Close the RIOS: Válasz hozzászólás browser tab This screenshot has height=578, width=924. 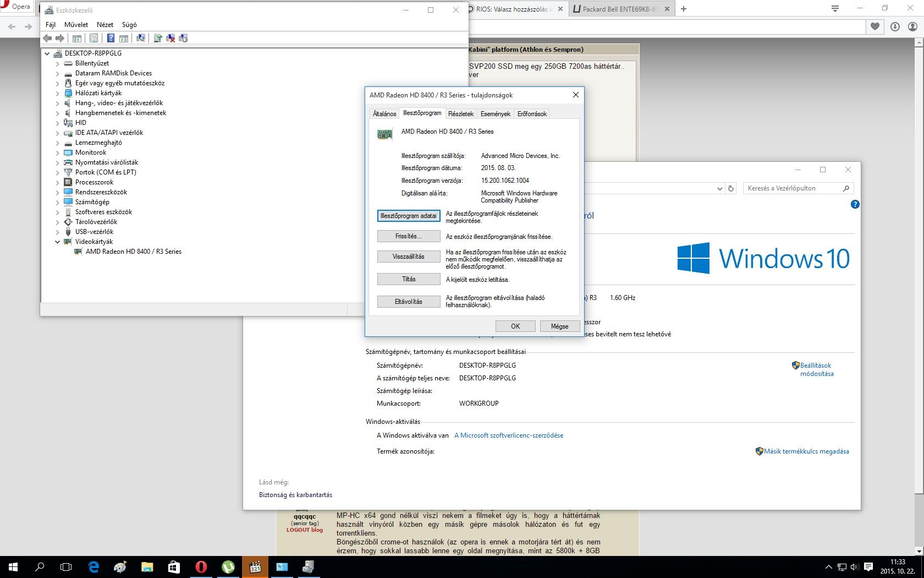pyautogui.click(x=560, y=9)
